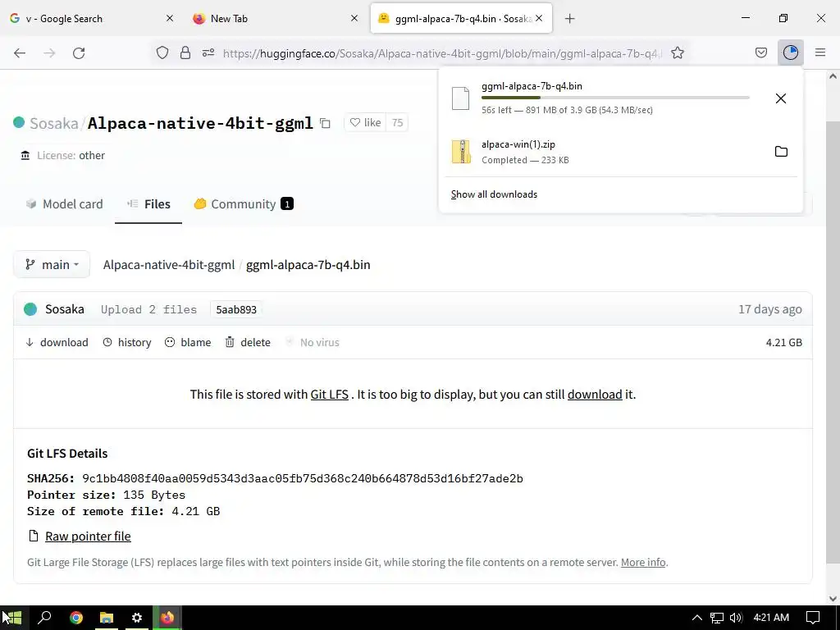Open site permissions icon in address bar

click(208, 52)
